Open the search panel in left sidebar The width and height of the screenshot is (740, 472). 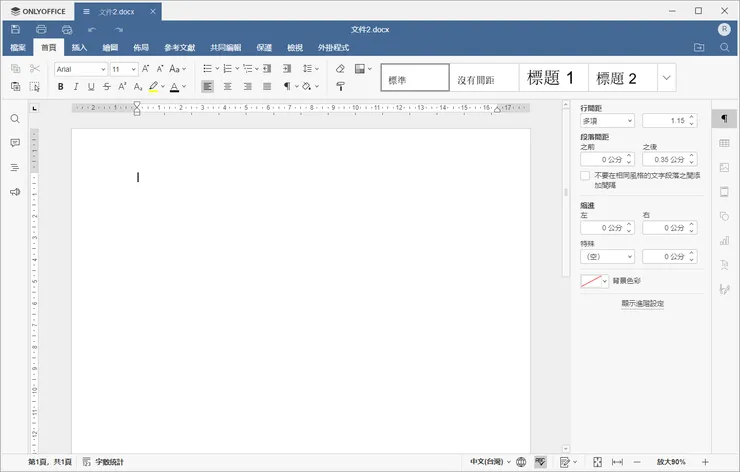(x=15, y=118)
